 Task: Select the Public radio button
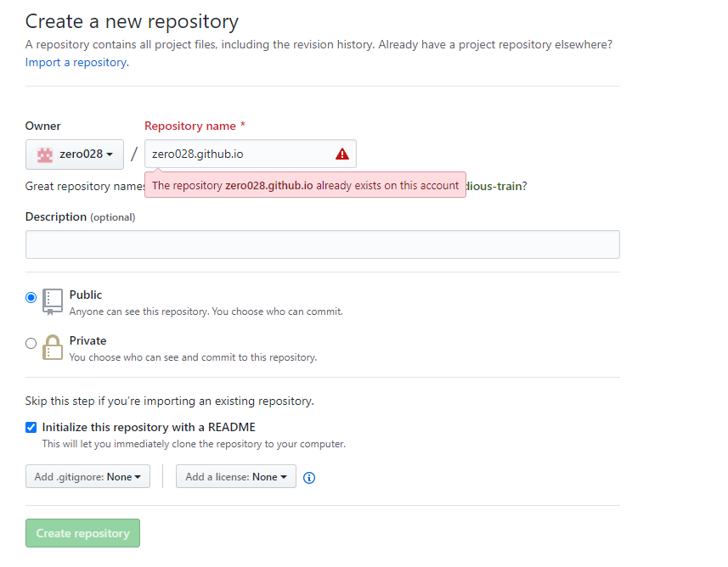point(31,297)
